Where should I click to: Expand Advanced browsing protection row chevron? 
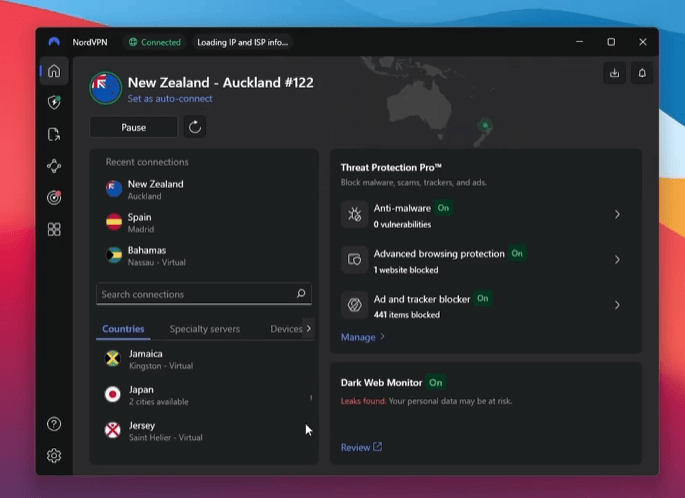[x=617, y=260]
